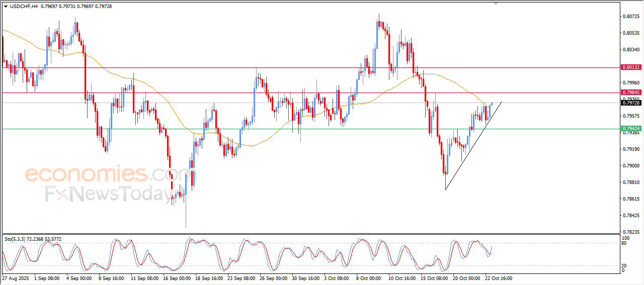
Task: Click the gray chart shift triangle marker
Action: [497, 4]
